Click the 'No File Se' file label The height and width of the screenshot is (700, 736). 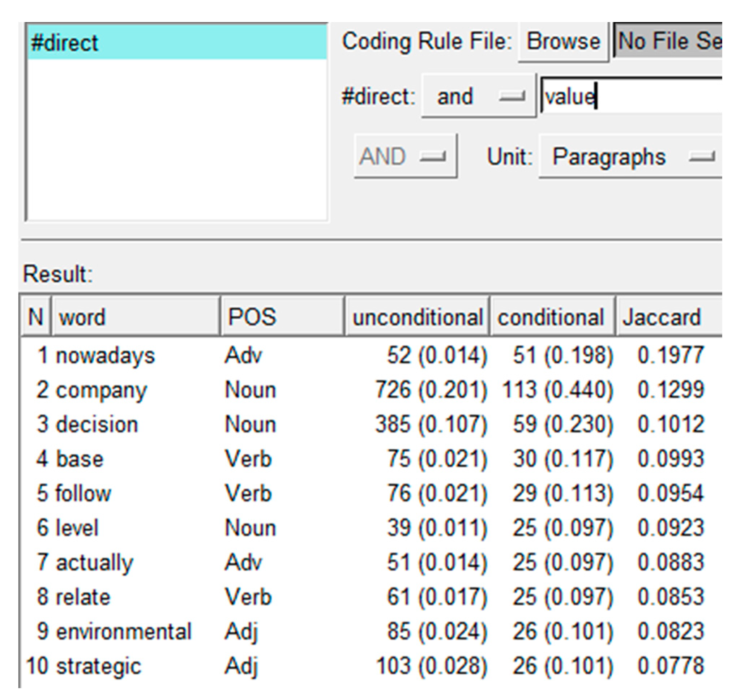(x=668, y=41)
